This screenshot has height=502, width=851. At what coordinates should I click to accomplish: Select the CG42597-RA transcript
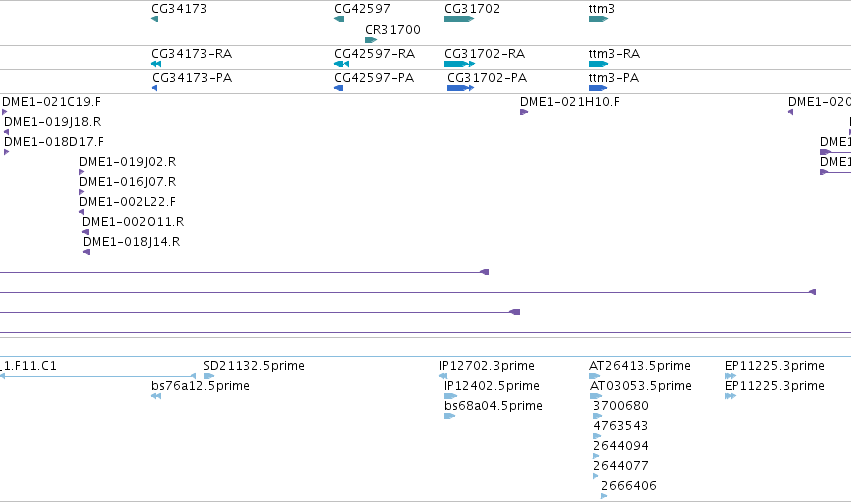[341, 64]
